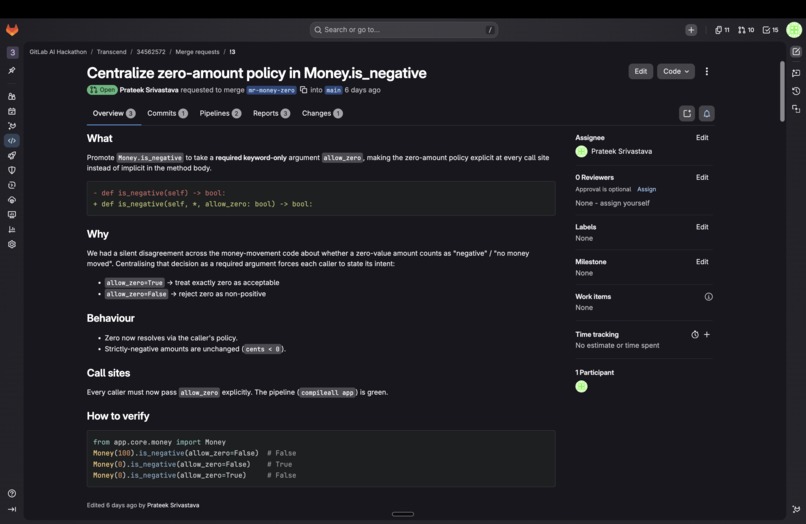The height and width of the screenshot is (524, 806).
Task: Open the Deploy icon in the left sidebar
Action: click(12, 185)
